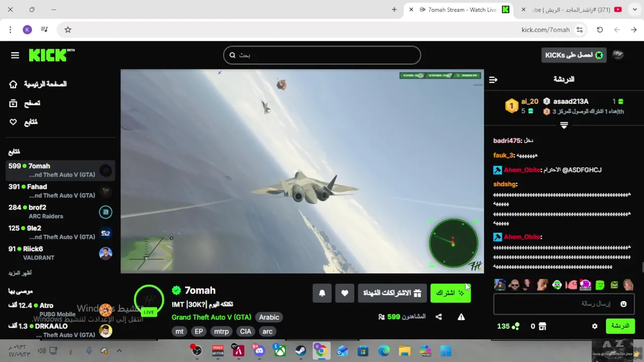Open Fahad channel in followed list

60,191
